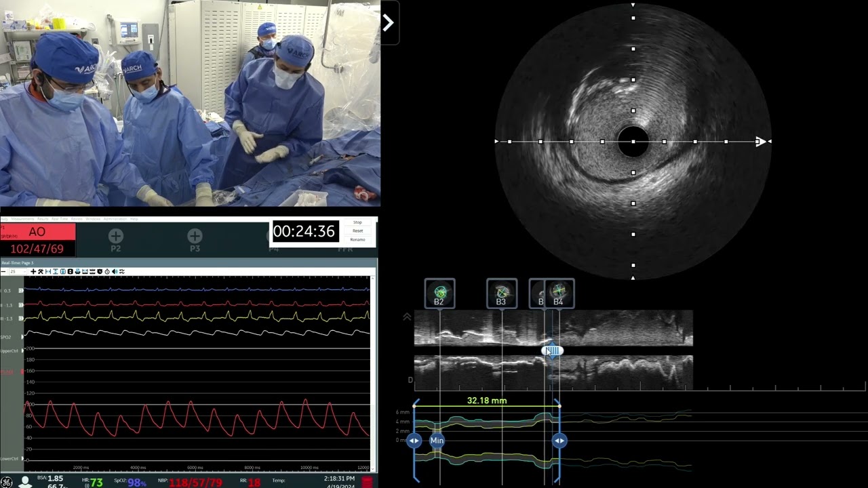
Task: Click the NBP reading 118/57/79
Action: [196, 483]
